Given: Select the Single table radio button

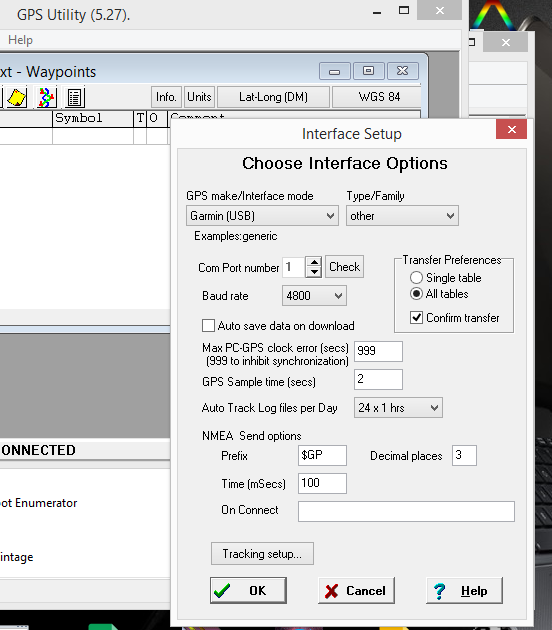Looking at the screenshot, I should (416, 278).
